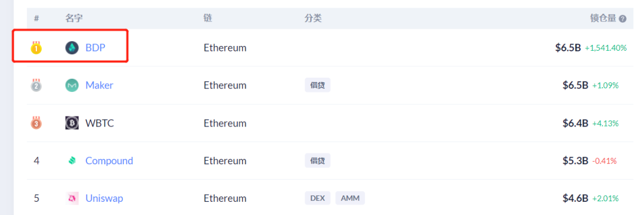Open the Maker project link
The height and width of the screenshot is (215, 644).
tap(100, 85)
